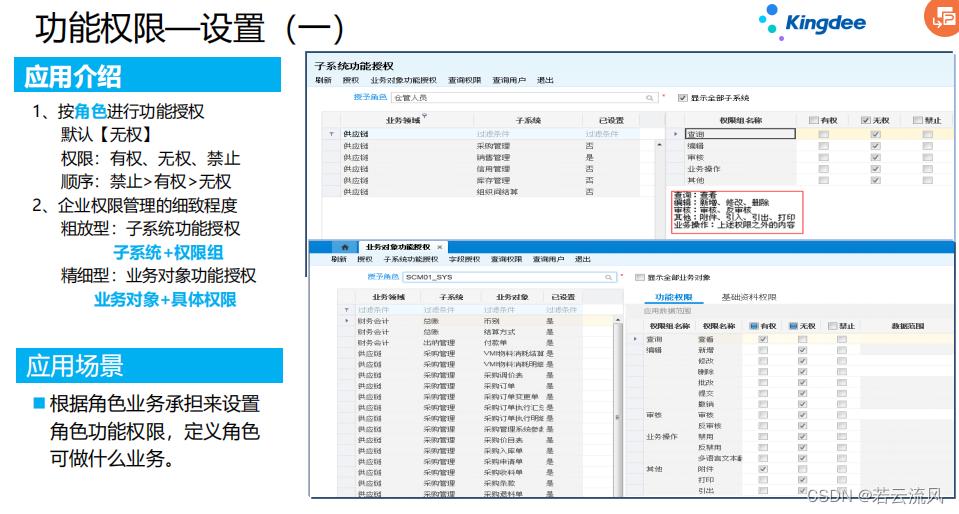The image size is (959, 514).
Task: Click the search icon in 仓管人员 role field
Action: (649, 98)
